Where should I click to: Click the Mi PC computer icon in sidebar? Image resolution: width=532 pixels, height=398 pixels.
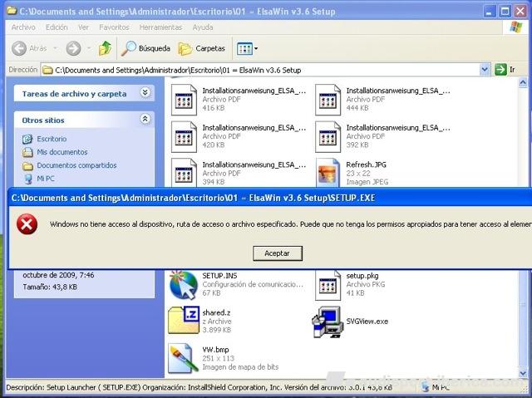coord(28,179)
